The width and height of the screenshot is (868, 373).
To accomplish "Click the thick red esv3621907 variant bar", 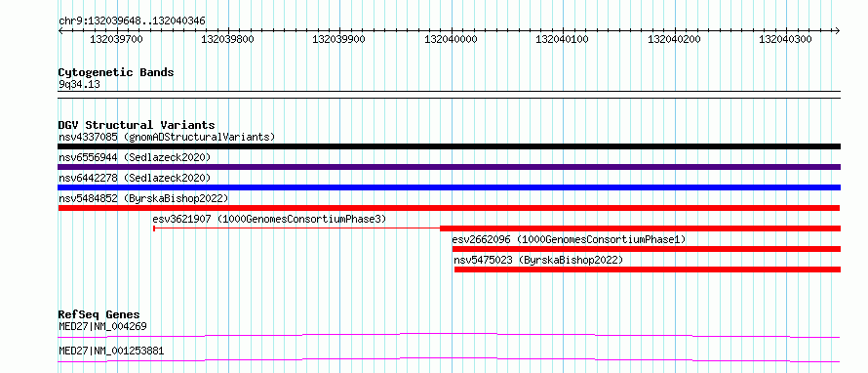I will click(x=641, y=228).
